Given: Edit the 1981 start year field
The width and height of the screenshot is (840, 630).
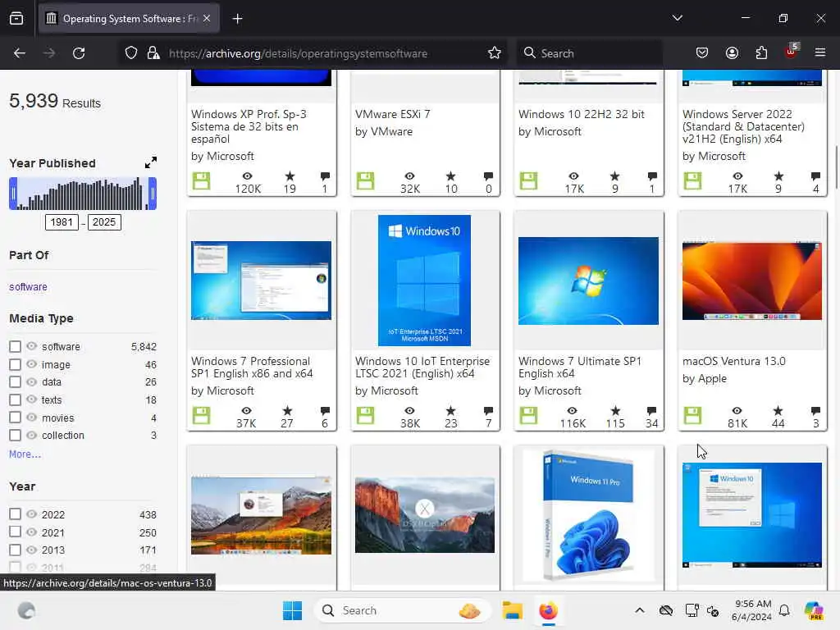Looking at the screenshot, I should pyautogui.click(x=62, y=221).
